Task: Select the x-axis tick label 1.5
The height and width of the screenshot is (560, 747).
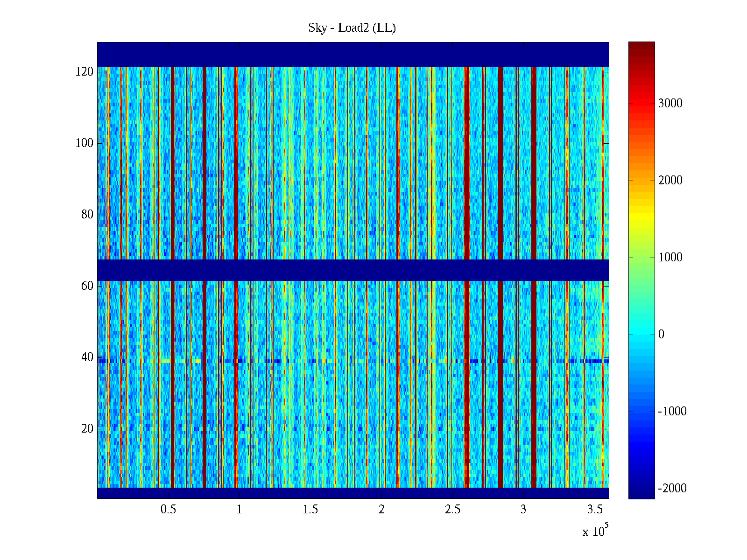Action: (x=310, y=510)
